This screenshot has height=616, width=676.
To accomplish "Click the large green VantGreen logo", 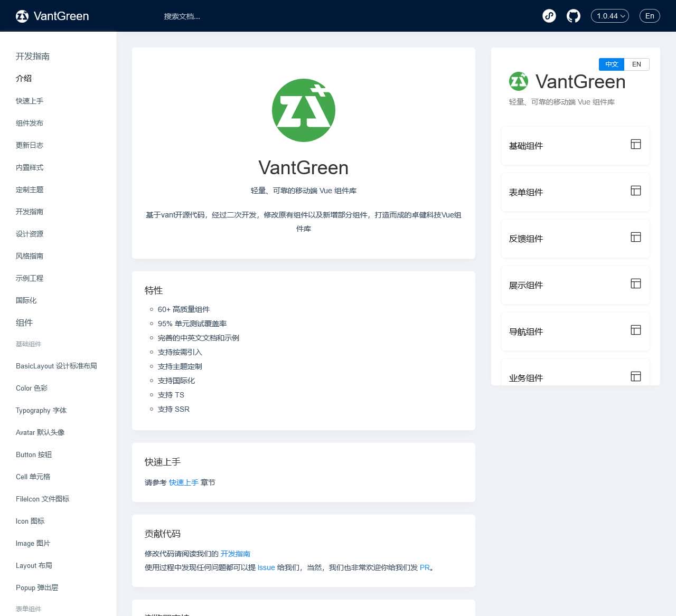I will click(x=304, y=110).
